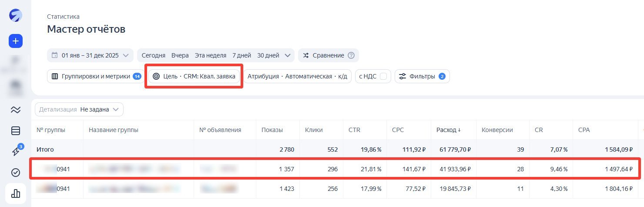This screenshot has width=644, height=207.
Task: Toggle the с НДС checkbox
Action: click(x=383, y=76)
